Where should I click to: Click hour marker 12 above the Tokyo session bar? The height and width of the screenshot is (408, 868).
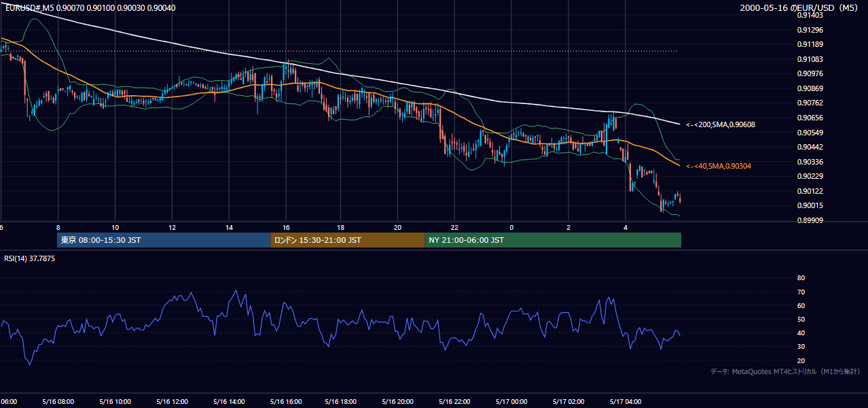coord(172,227)
